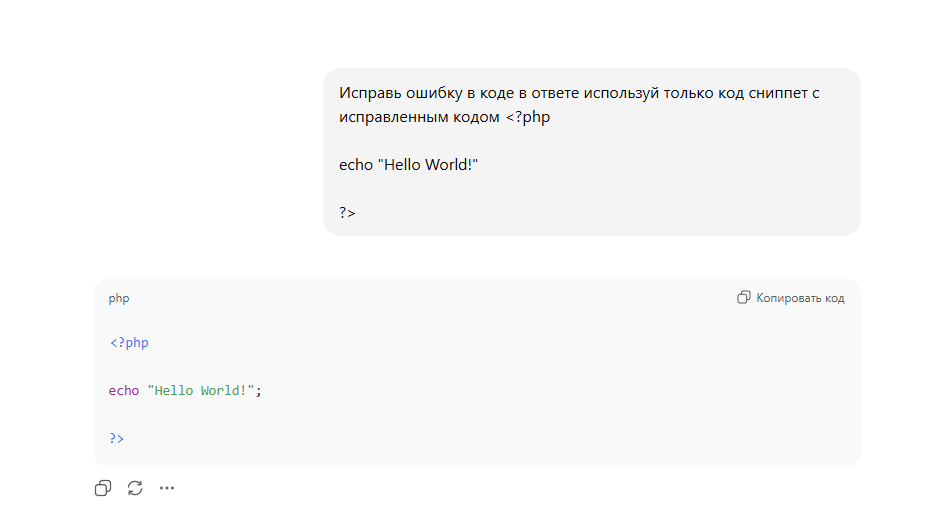Click the php language label on code block
Viewport: 947px width, 519px height.
[119, 298]
